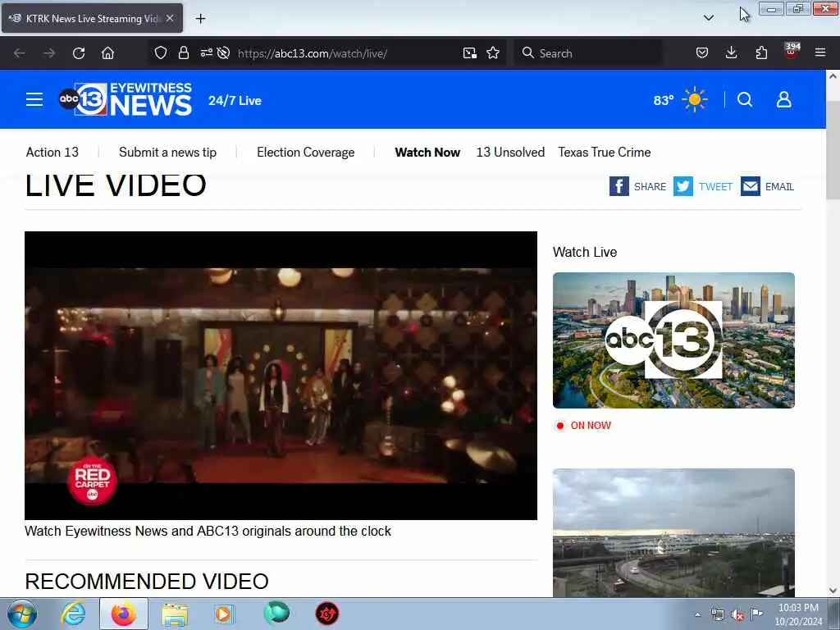
Task: Open the ABC13 Houston skyline live thumbnail
Action: (673, 340)
